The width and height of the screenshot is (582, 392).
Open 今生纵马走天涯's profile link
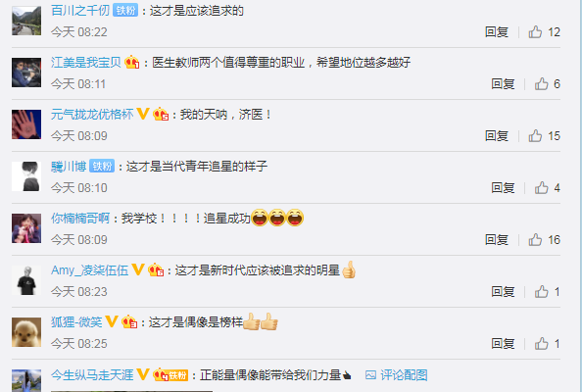point(92,374)
